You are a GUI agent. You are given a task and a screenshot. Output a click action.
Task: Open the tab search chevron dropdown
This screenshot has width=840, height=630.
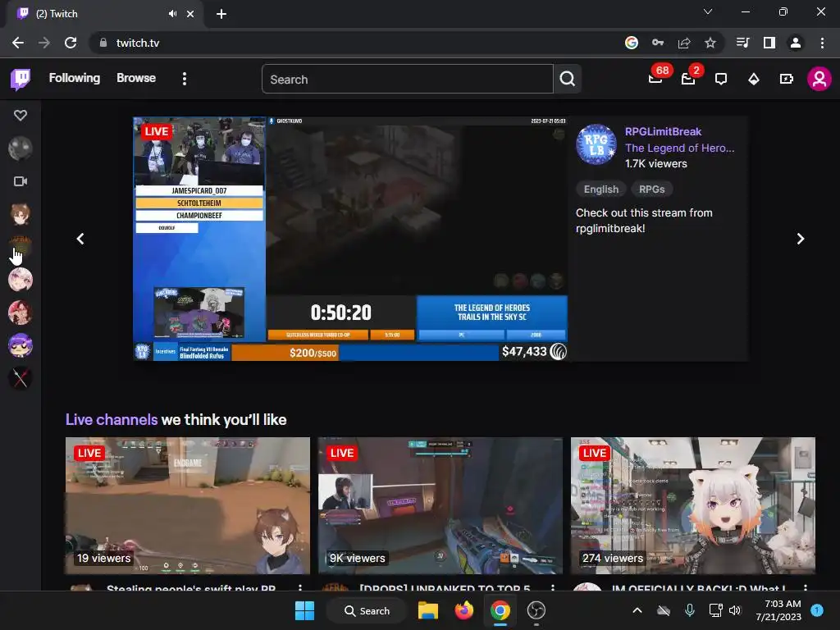coord(708,11)
